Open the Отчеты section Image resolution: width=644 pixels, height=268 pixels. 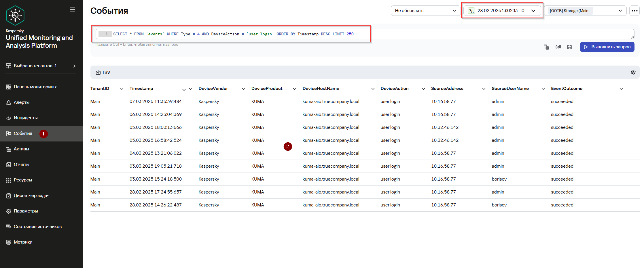tap(41, 164)
